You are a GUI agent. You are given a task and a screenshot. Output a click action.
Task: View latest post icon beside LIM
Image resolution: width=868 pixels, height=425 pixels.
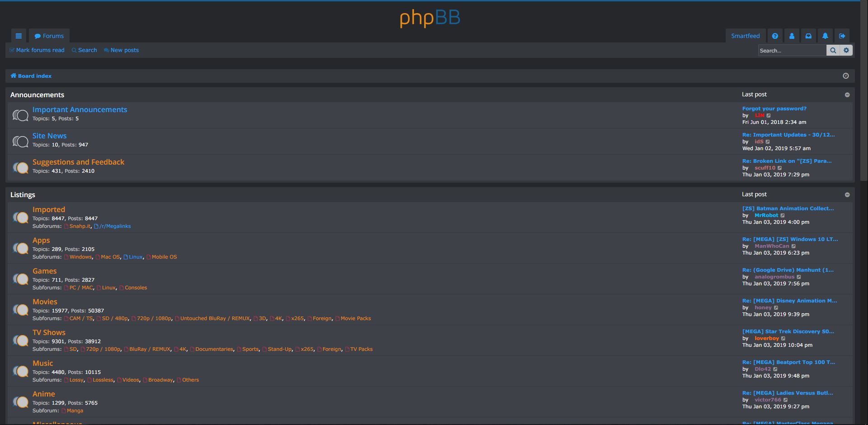tap(769, 116)
